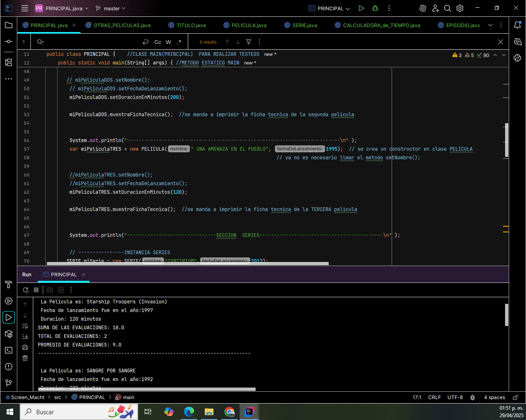Expand the replace field chevron
Image resolution: width=526 pixels, height=420 pixels.
coord(24,42)
